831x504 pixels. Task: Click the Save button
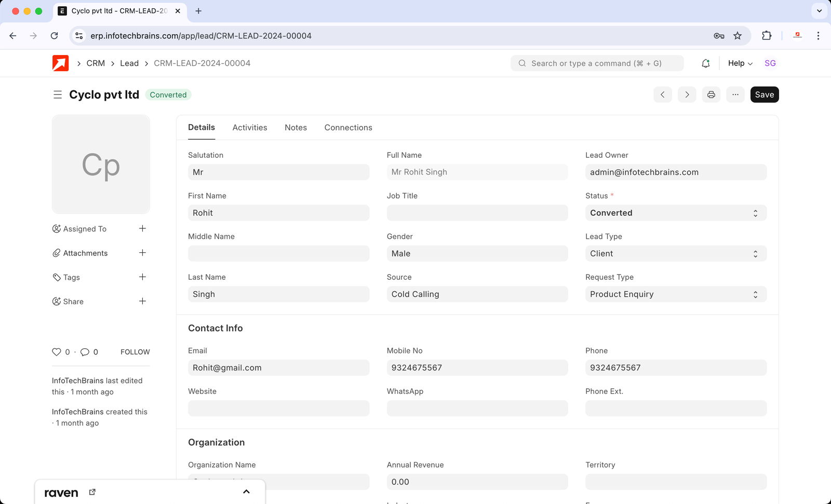[764, 94]
